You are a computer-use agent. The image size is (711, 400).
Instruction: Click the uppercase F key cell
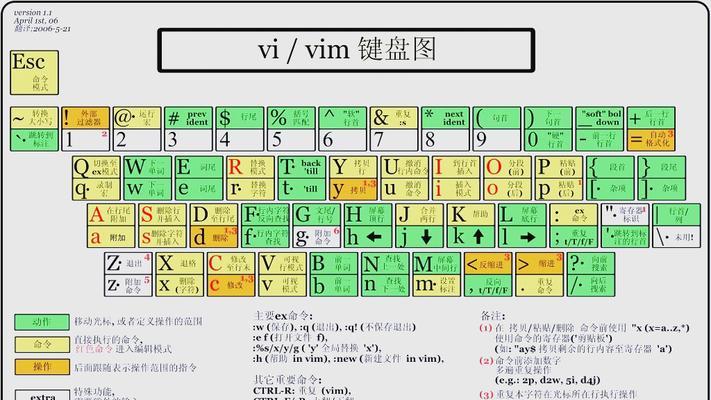pos(265,215)
